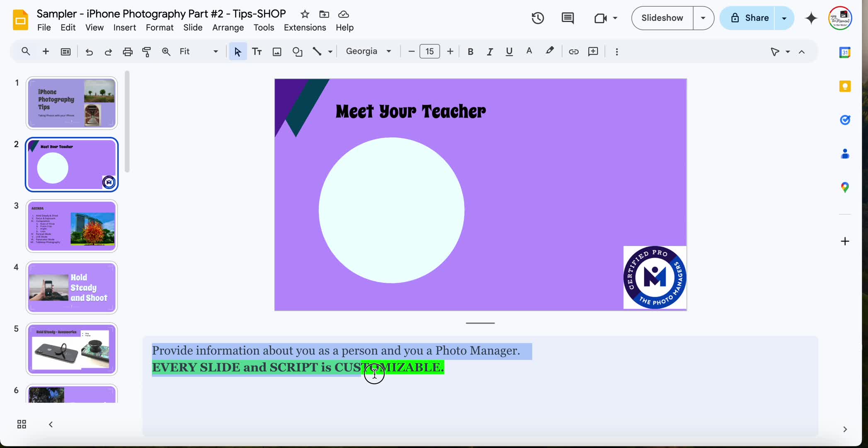Image resolution: width=868 pixels, height=448 pixels.
Task: Open version history clock icon
Action: tap(538, 18)
